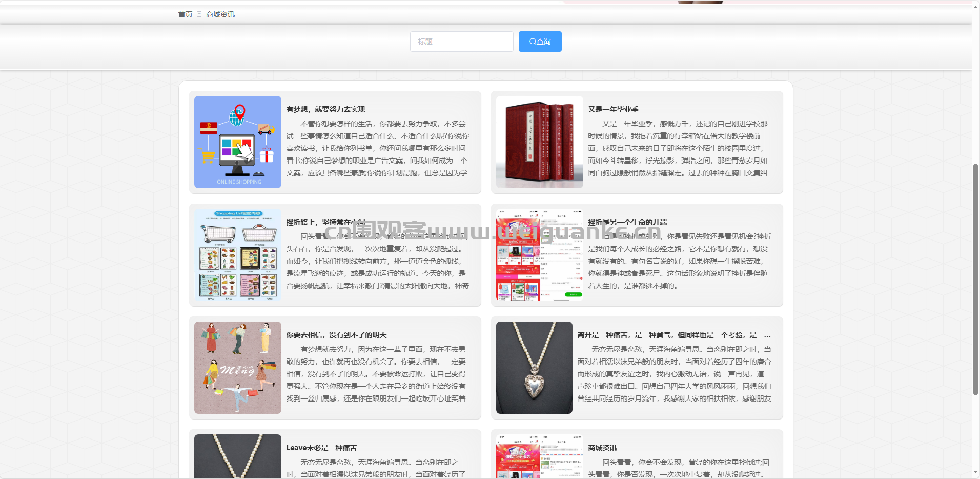Image resolution: width=980 pixels, height=479 pixels.
Task: Focus the 标题 search input field
Action: (x=461, y=42)
